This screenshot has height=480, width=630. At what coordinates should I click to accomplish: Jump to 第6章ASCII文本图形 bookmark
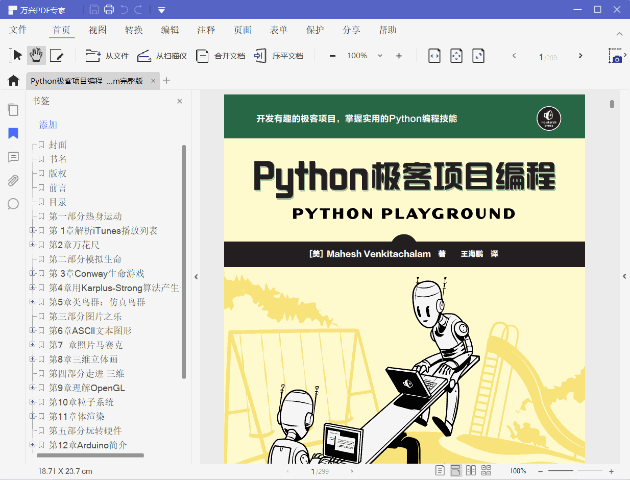[x=90, y=331]
